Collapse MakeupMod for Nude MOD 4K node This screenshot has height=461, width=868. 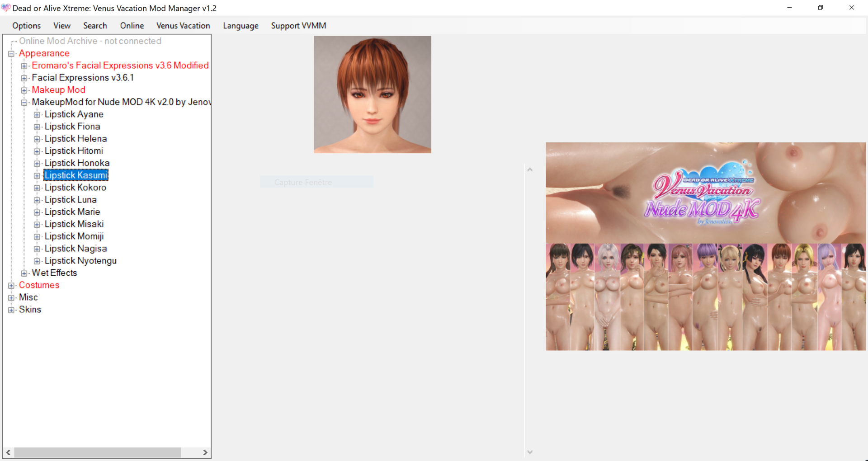click(x=24, y=103)
